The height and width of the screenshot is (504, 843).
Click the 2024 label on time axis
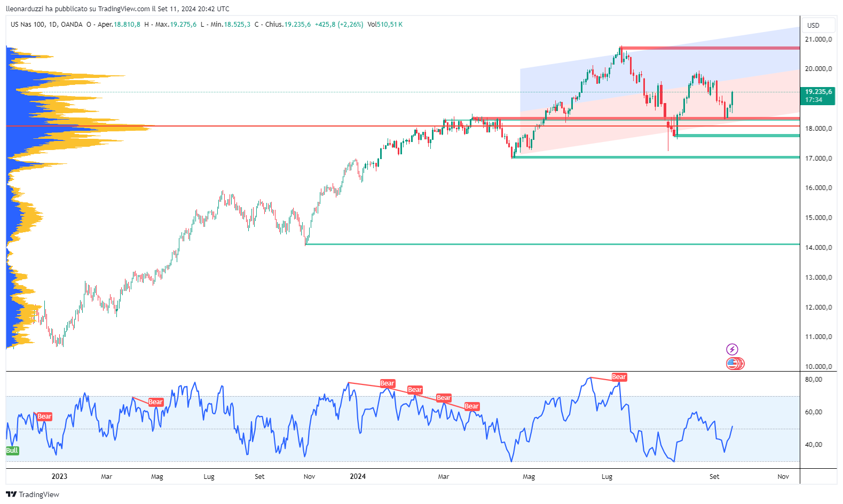tap(358, 476)
